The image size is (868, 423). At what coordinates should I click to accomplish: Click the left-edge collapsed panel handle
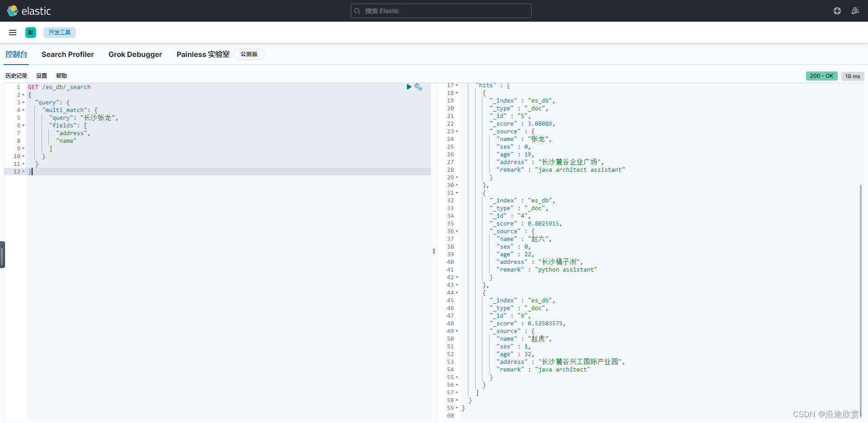point(2,254)
